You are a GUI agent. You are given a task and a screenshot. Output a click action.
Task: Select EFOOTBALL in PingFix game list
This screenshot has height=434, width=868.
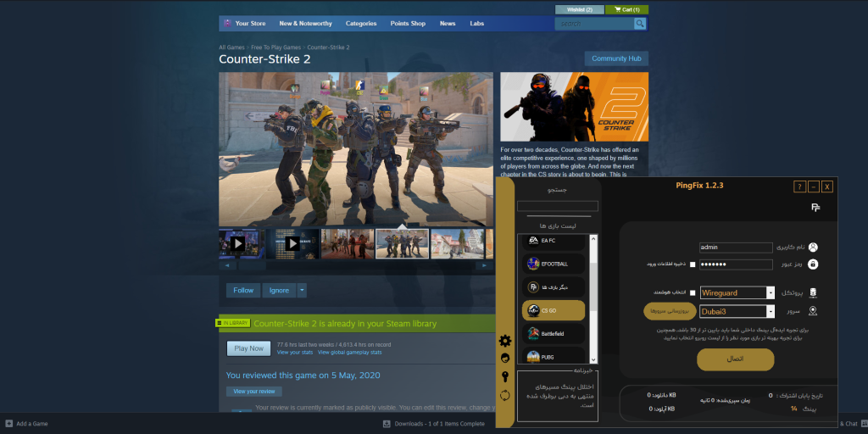[x=554, y=264]
